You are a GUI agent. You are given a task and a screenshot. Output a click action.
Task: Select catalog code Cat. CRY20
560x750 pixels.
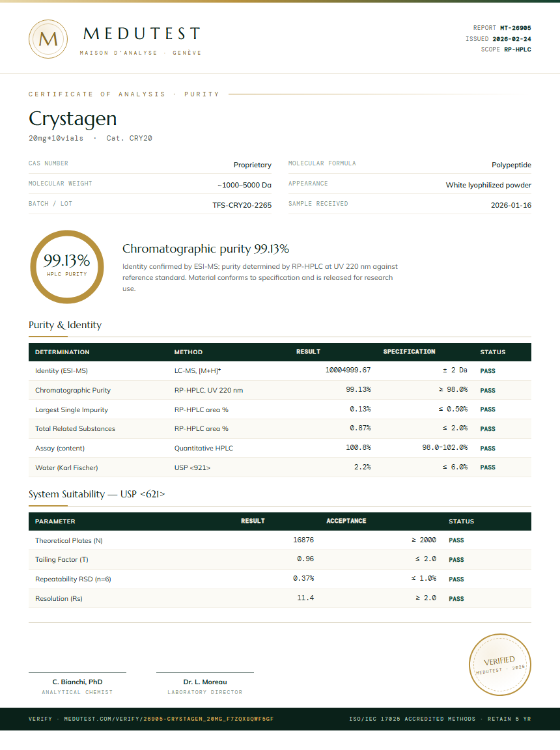129,138
